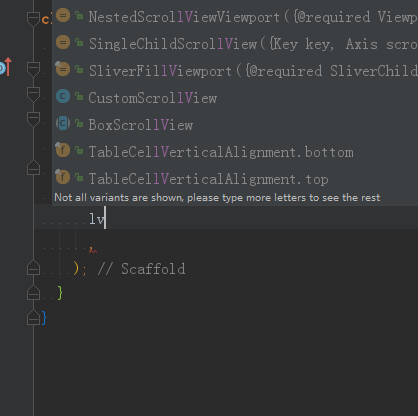Click constructor icon beside SingleChildScrollView
418x416 pixels.
tap(63, 42)
